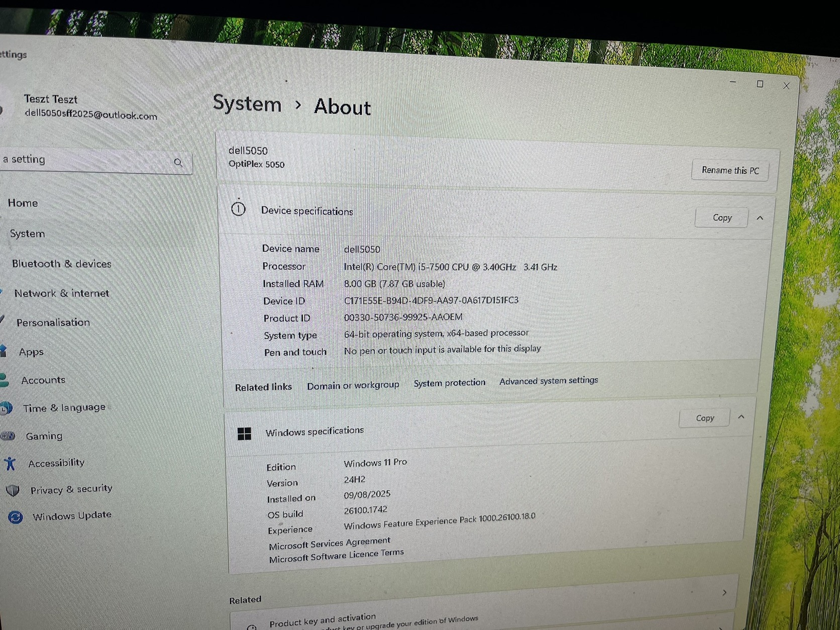The image size is (840, 630).
Task: Click the Windows Update sync icon
Action: coord(16,517)
